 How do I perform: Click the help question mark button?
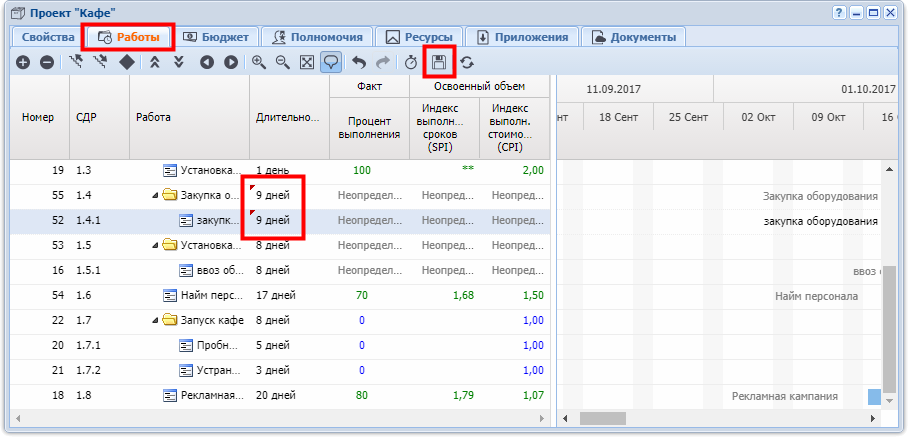click(839, 12)
